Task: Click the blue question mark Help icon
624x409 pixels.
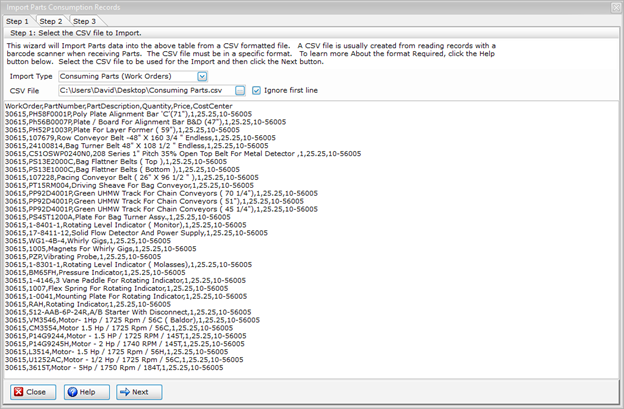Action: 72,392
